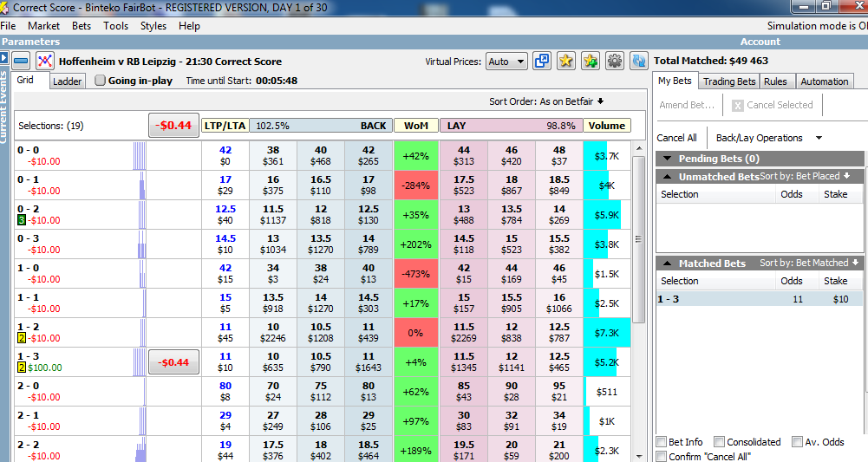Expand the Back/Lay Operations dropdown
The height and width of the screenshot is (462, 868).
click(x=768, y=138)
